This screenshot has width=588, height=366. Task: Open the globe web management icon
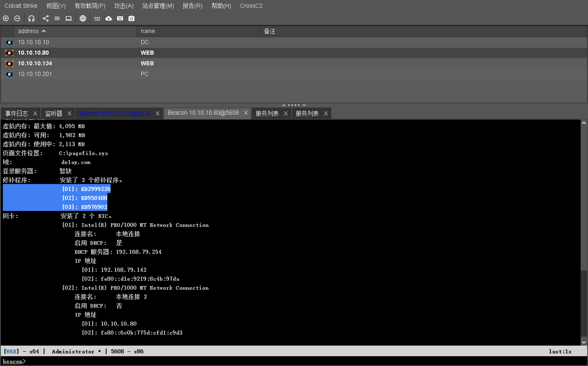pyautogui.click(x=83, y=18)
